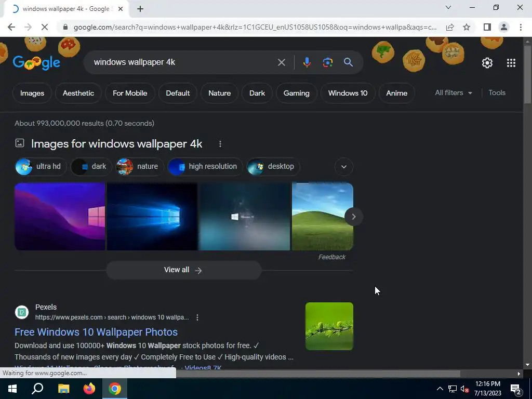Click the Pexels site favicon
Viewport: 532px width, 399px height.
22,312
